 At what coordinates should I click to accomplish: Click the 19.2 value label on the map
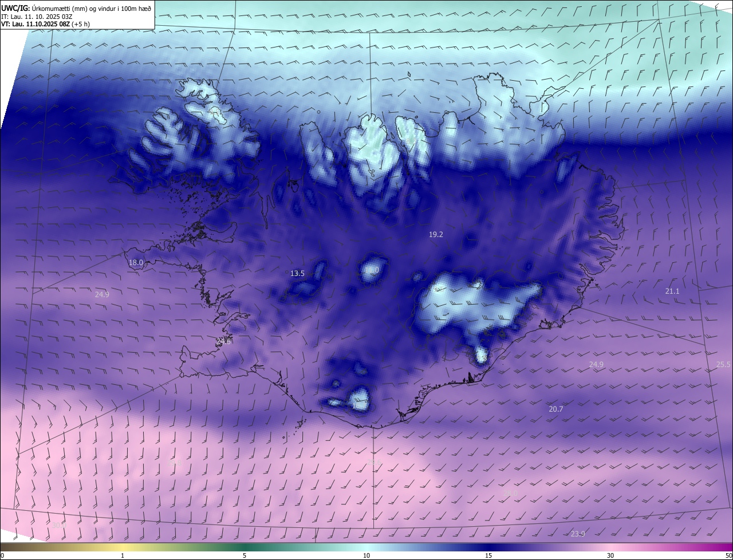[436, 235]
